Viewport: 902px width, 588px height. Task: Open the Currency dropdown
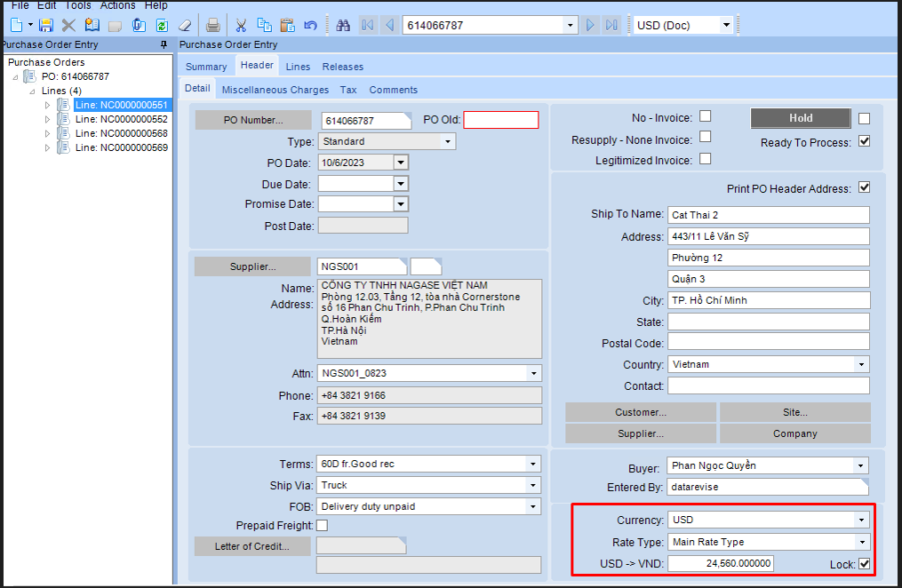point(860,520)
